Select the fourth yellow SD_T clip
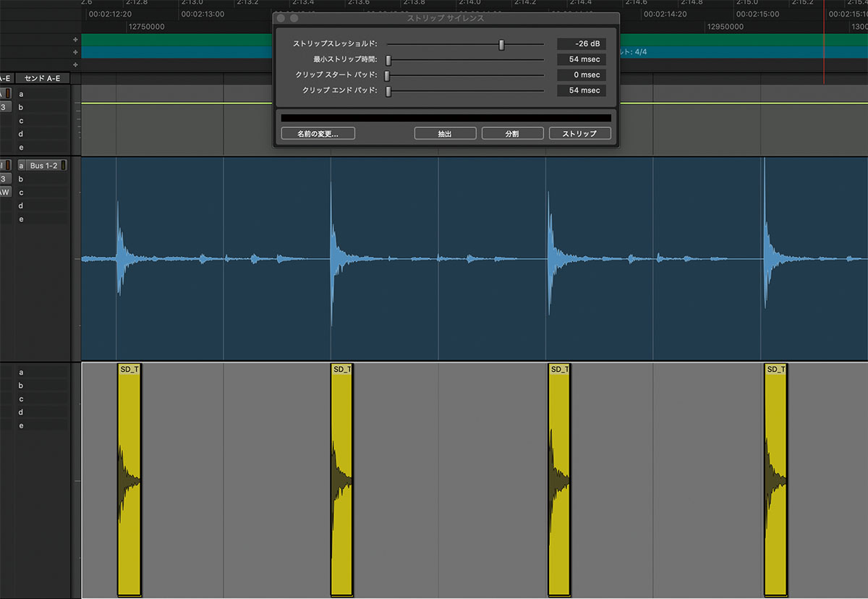This screenshot has height=599, width=868. (x=776, y=480)
